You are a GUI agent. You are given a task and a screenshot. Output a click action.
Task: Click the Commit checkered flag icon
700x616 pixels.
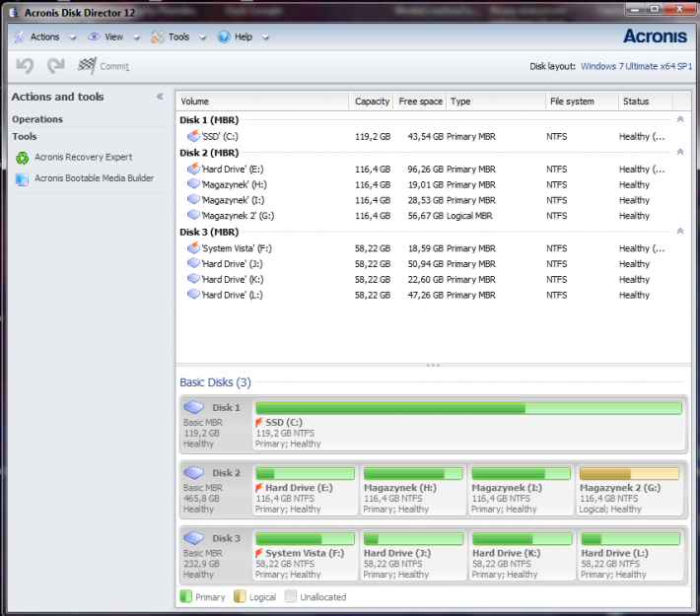coord(87,66)
